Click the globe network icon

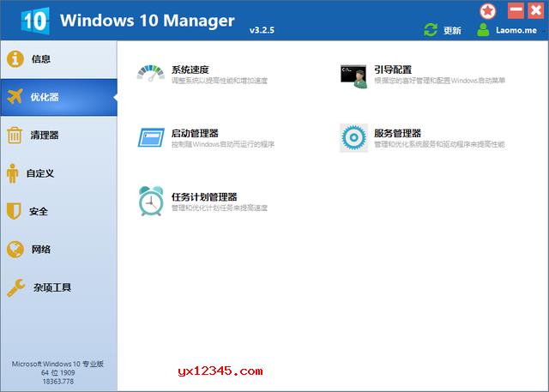point(15,250)
